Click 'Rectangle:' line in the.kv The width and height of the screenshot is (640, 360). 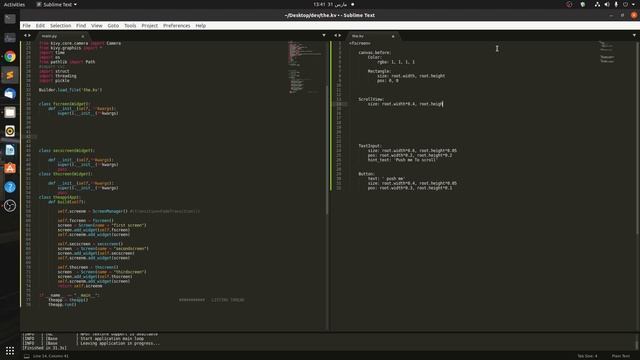379,71
